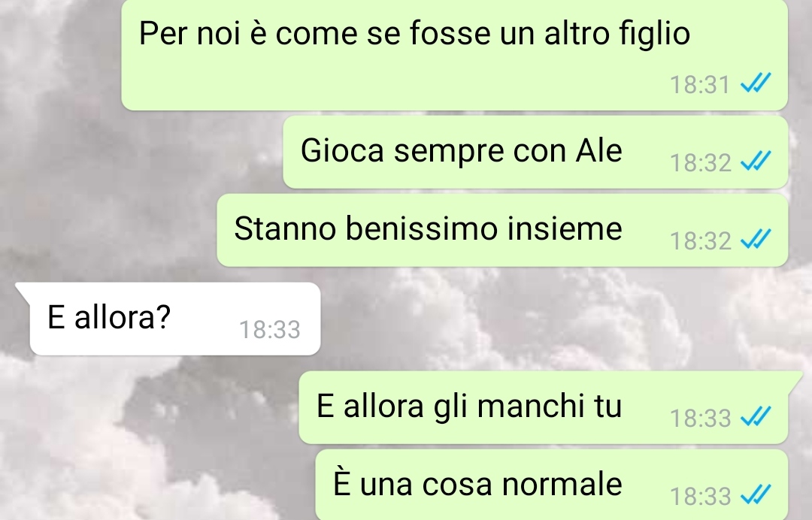Tap 18:32 timestamp on Stanno benissimo insieme
812x520 pixels.
click(700, 242)
